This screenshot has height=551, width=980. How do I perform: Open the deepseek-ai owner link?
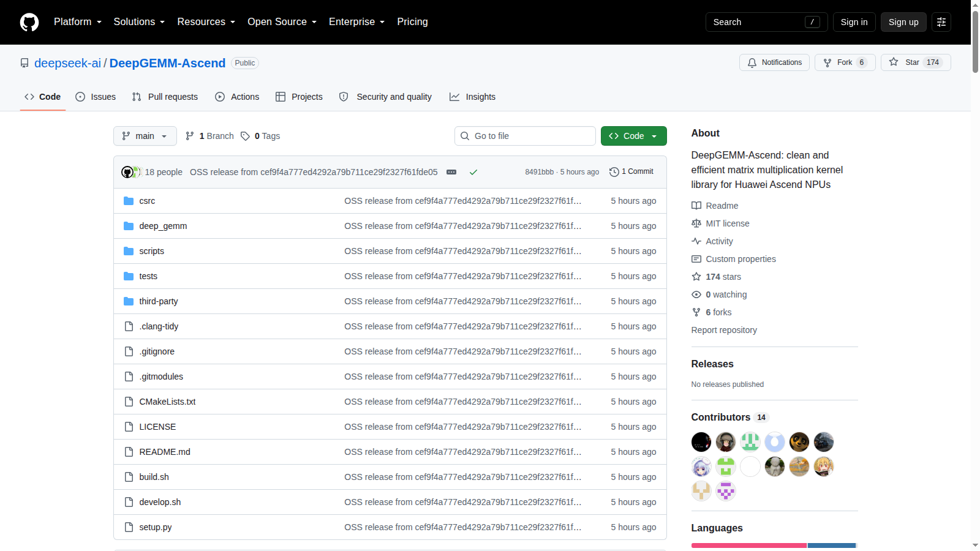pyautogui.click(x=67, y=63)
